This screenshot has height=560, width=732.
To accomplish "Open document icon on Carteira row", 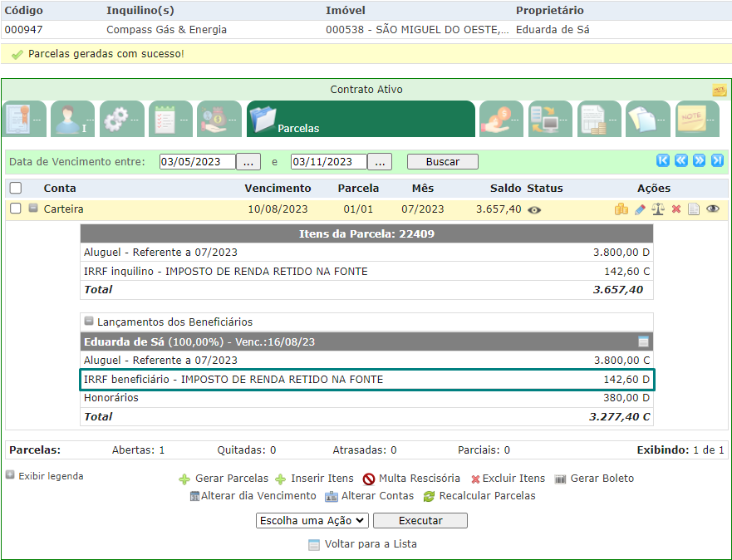I will click(694, 209).
